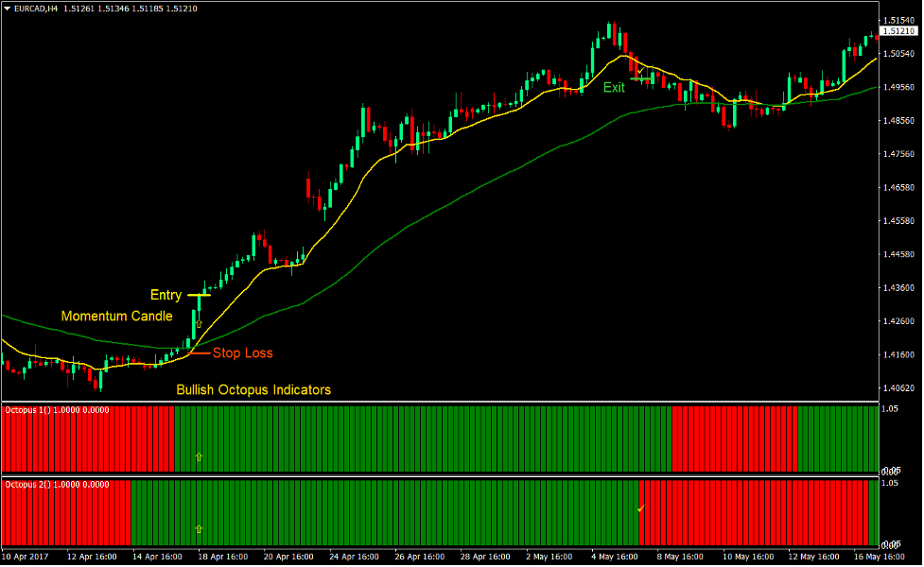Click the yellow up arrow in Octopus 2 panel

[199, 529]
